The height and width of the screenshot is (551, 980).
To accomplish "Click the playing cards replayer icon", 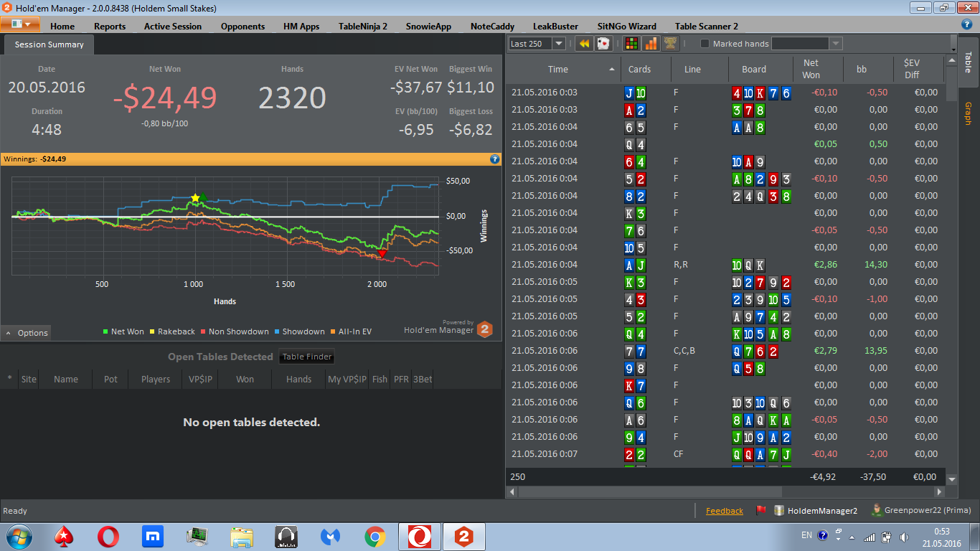I will (603, 44).
